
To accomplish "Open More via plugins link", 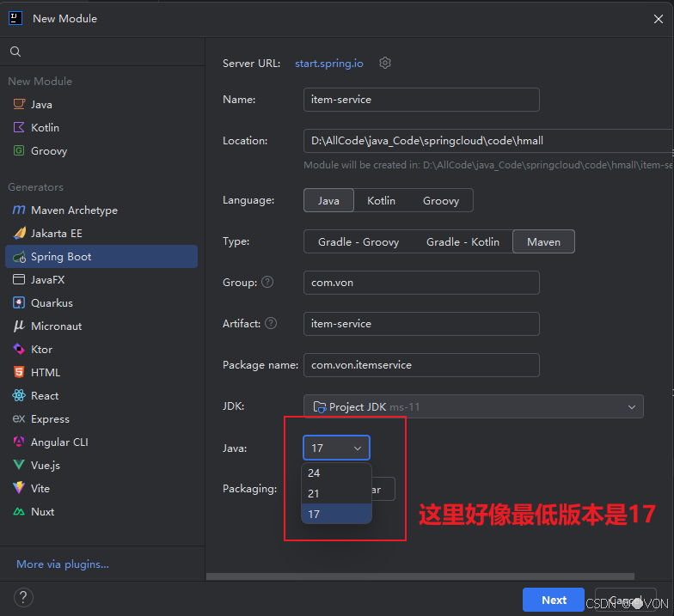I will pos(63,564).
